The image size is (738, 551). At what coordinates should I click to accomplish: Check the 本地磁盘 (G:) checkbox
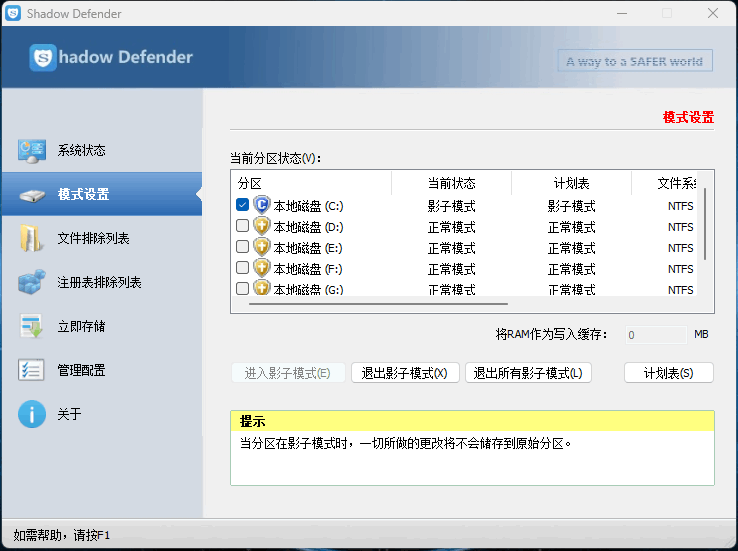pos(242,288)
